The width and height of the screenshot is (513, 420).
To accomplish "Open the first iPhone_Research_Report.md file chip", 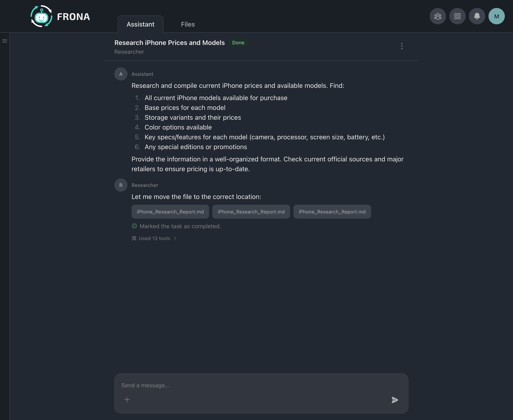I will [170, 212].
